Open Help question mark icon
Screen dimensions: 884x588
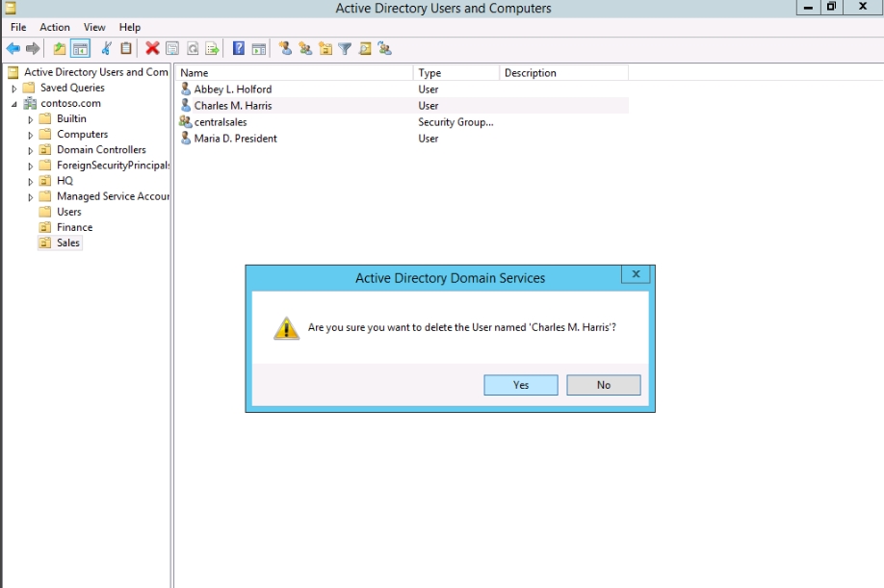(x=239, y=49)
